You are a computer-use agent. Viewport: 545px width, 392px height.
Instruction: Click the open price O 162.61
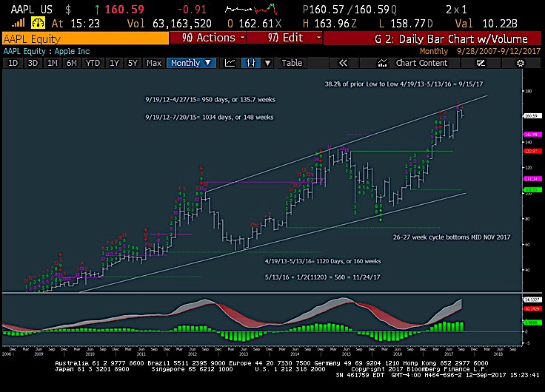(255, 24)
